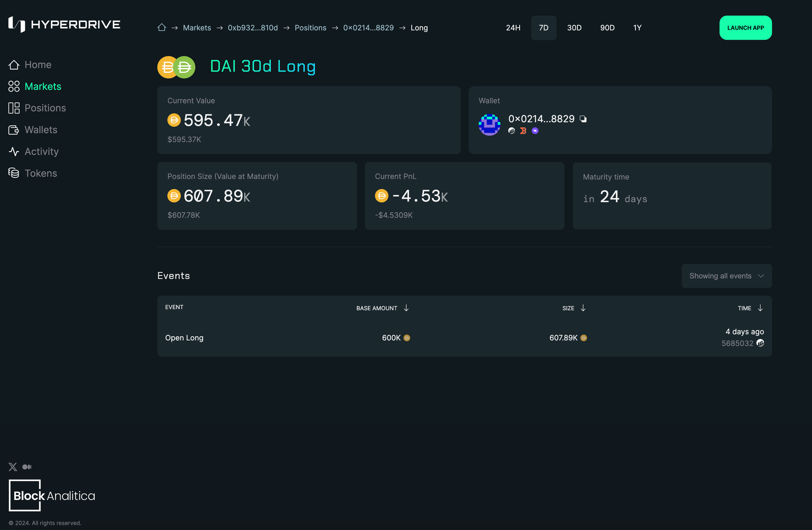Open the X (Twitter) social link
The width and height of the screenshot is (812, 530).
13,467
